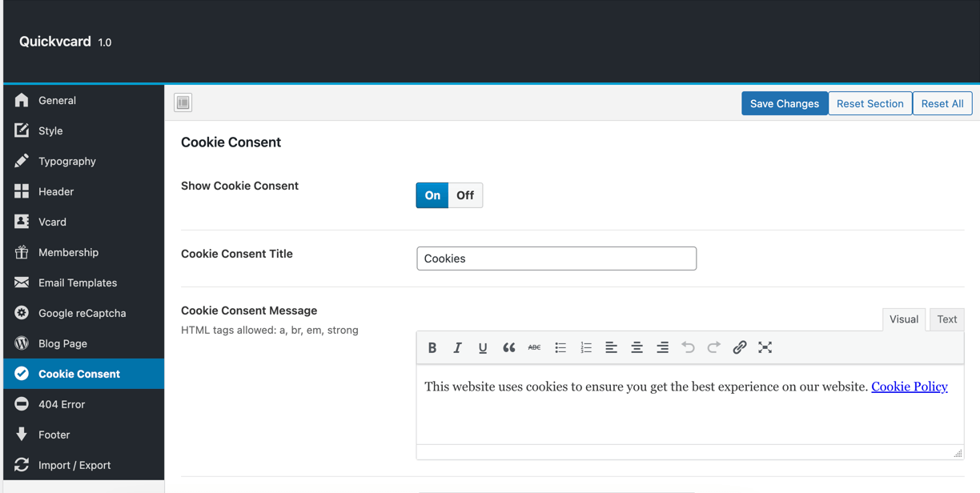Open the Typography settings section
The width and height of the screenshot is (980, 493).
[x=67, y=161]
